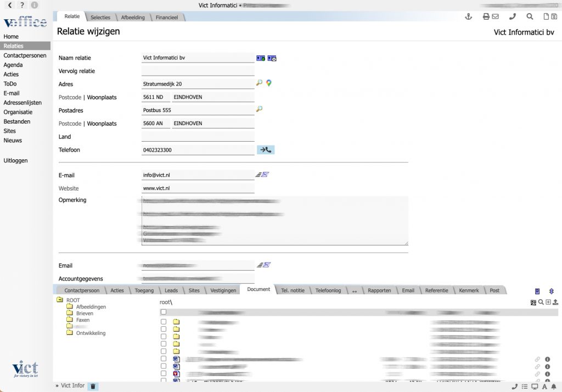This screenshot has width=562, height=392.
Task: Click the bell notification icon at bottom right
Action: tap(554, 387)
